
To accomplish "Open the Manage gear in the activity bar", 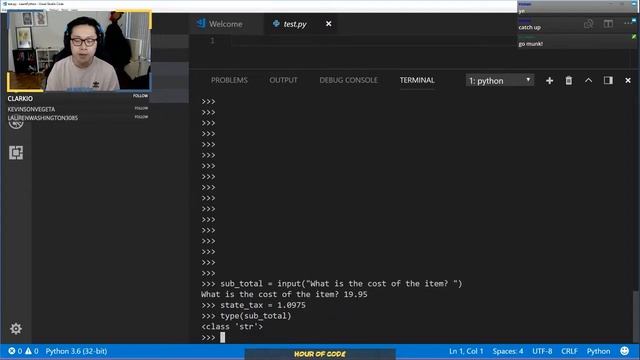I will tap(16, 329).
